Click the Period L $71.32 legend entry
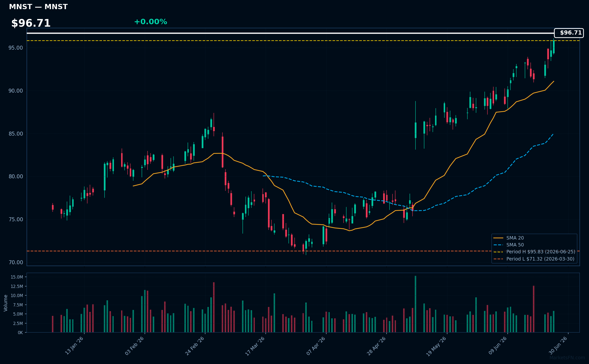 click(x=534, y=259)
